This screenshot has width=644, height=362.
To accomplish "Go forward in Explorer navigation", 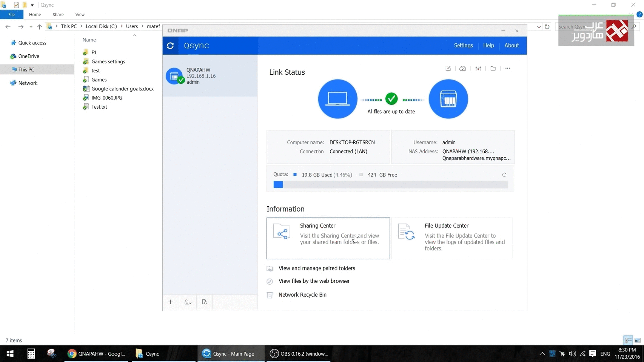I will (x=21, y=27).
